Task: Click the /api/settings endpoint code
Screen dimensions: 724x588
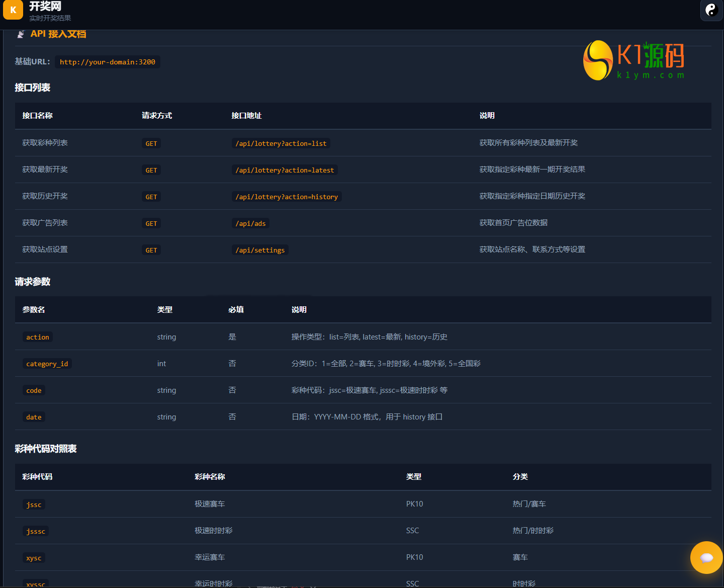Action: pos(260,250)
